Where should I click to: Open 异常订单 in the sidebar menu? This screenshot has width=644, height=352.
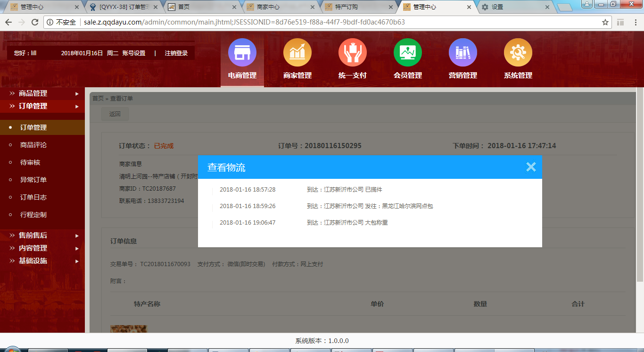(x=33, y=180)
